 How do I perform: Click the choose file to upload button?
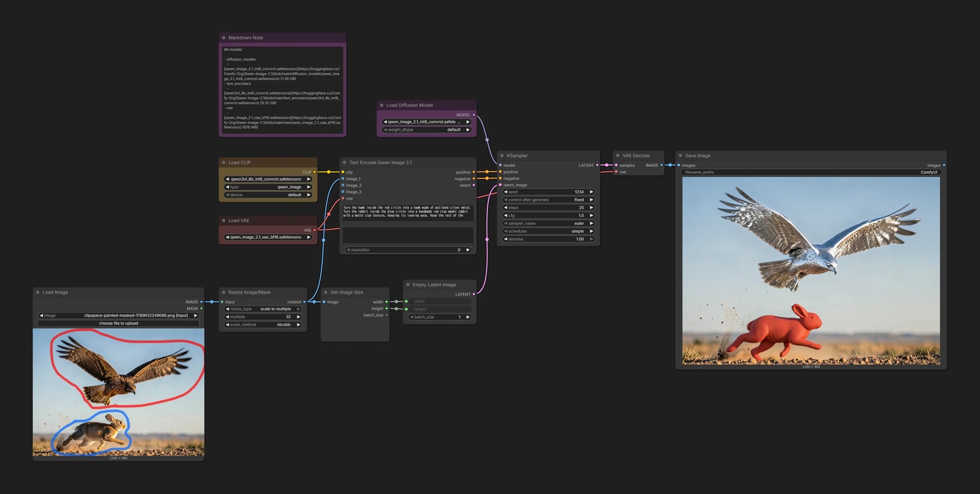click(119, 323)
